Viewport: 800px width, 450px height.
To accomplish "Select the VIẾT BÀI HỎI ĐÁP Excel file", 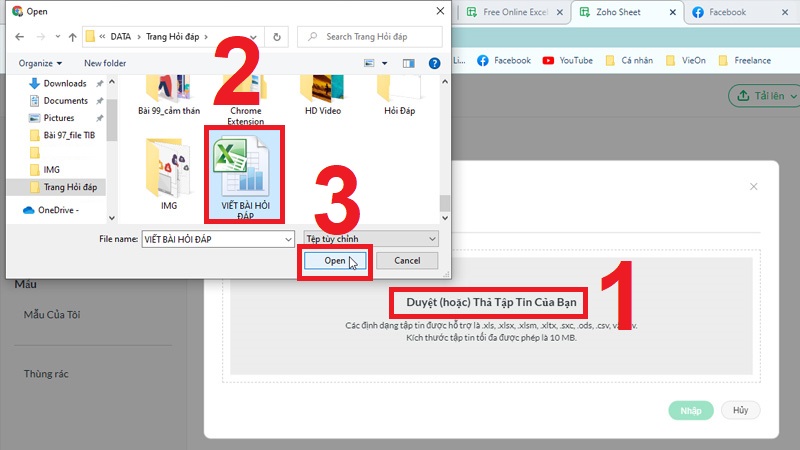I will point(245,176).
